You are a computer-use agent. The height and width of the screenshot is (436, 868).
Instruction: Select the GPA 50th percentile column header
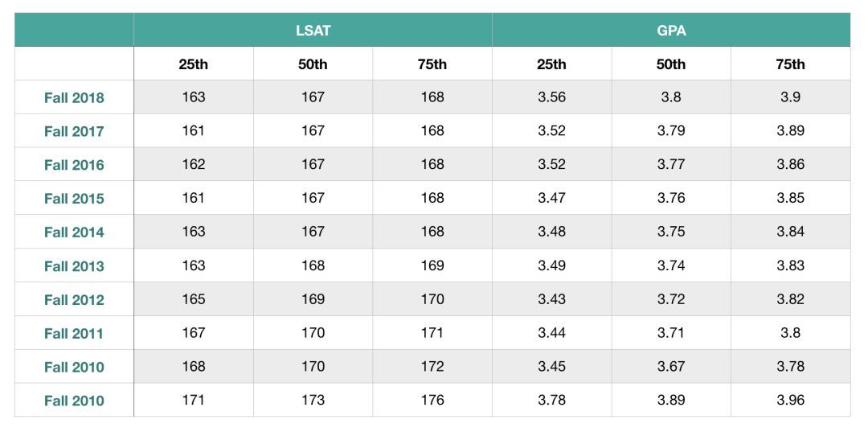tap(671, 64)
